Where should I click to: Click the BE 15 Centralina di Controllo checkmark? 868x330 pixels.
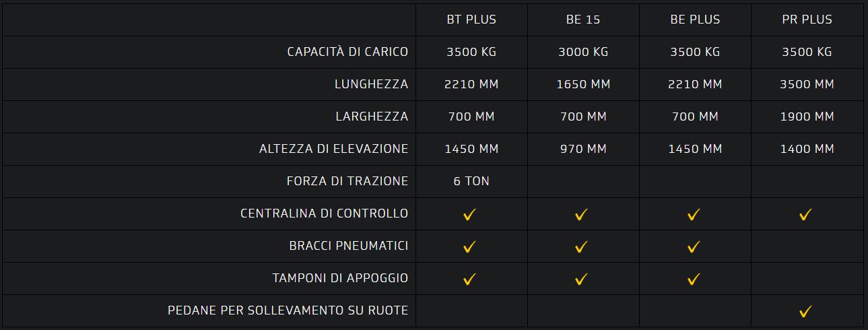click(581, 214)
